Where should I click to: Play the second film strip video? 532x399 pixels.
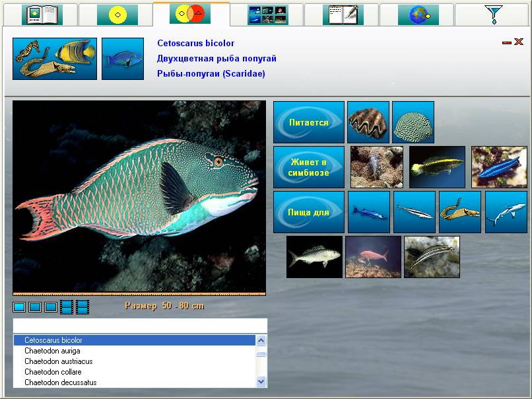pos(83,307)
